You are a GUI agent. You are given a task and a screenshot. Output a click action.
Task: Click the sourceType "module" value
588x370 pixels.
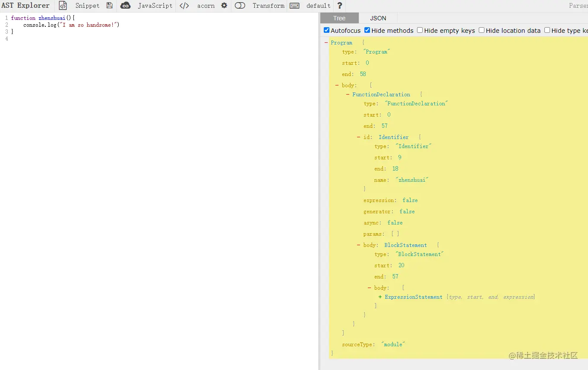click(x=393, y=345)
